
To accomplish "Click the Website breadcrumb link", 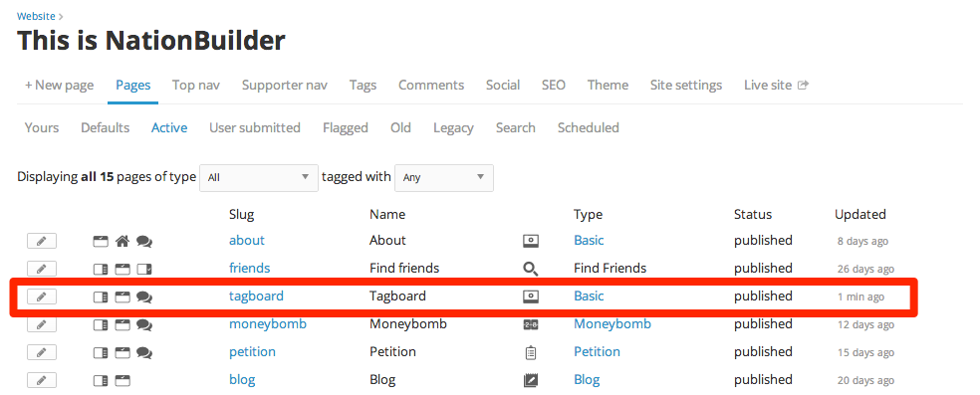I will point(36,16).
